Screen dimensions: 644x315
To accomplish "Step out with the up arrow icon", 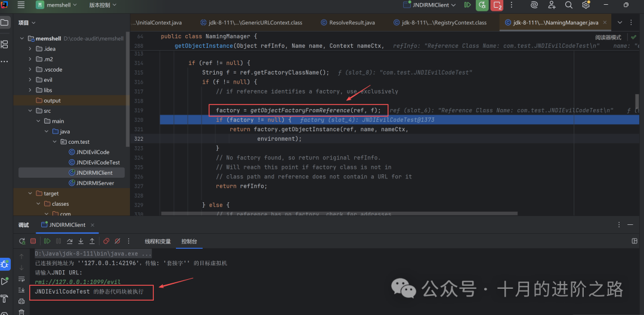I will pyautogui.click(x=92, y=242).
